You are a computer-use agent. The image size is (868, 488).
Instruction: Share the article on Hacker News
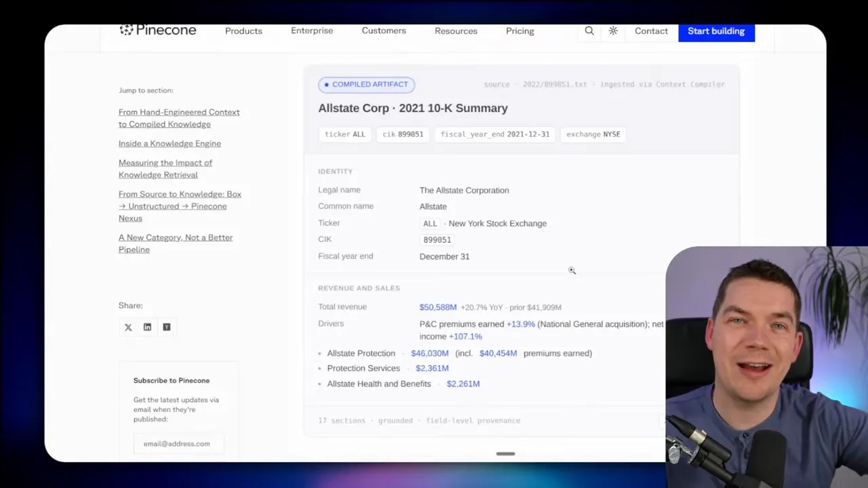point(166,327)
